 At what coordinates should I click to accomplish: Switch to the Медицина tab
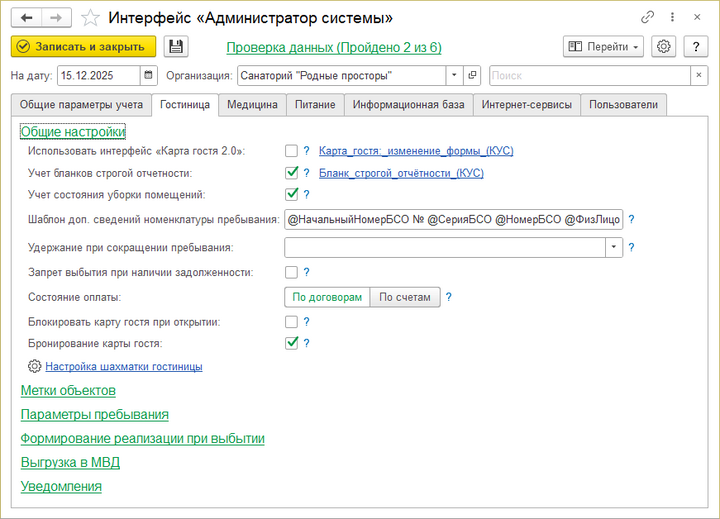coord(252,104)
